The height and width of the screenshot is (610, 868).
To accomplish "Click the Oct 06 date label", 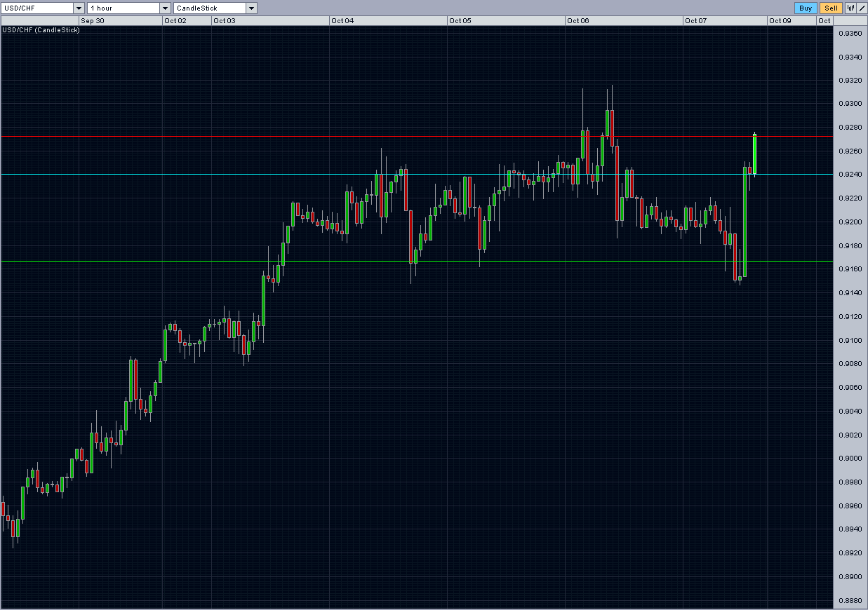I will 578,21.
